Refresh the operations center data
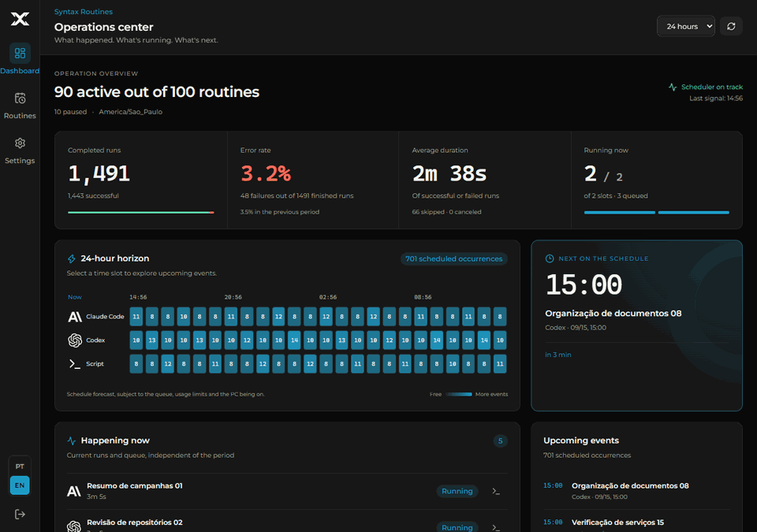Image resolution: width=757 pixels, height=532 pixels. tap(731, 26)
